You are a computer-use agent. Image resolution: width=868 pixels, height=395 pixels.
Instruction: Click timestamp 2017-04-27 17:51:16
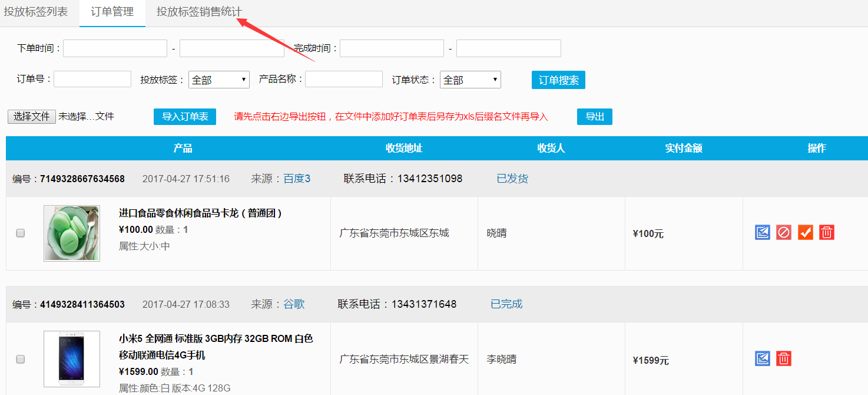point(186,179)
